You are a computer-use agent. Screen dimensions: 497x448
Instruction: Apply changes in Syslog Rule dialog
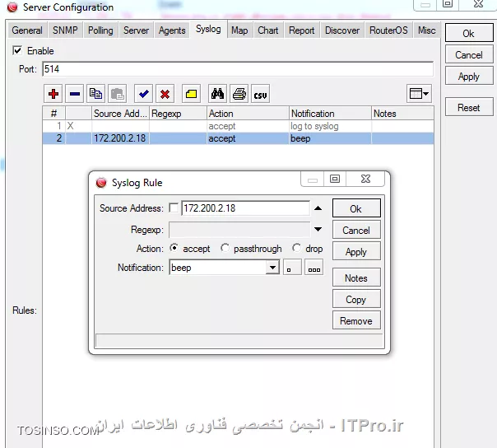tap(356, 251)
